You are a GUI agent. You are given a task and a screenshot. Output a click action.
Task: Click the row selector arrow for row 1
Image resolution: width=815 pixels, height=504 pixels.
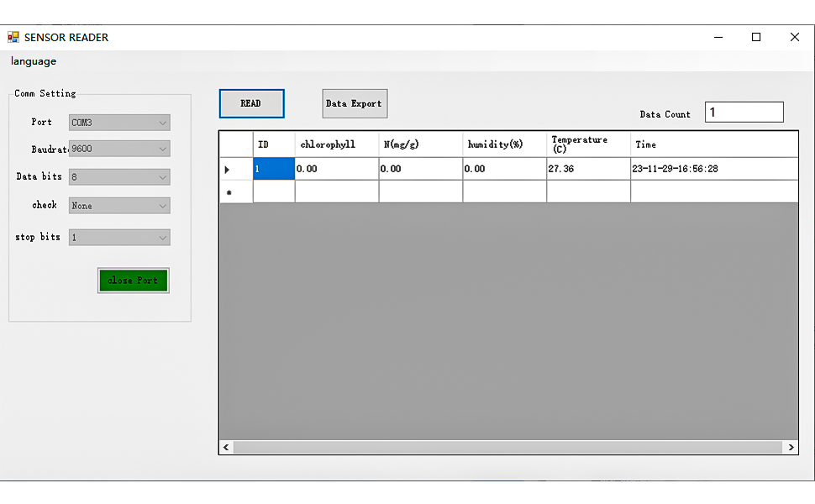click(x=228, y=170)
